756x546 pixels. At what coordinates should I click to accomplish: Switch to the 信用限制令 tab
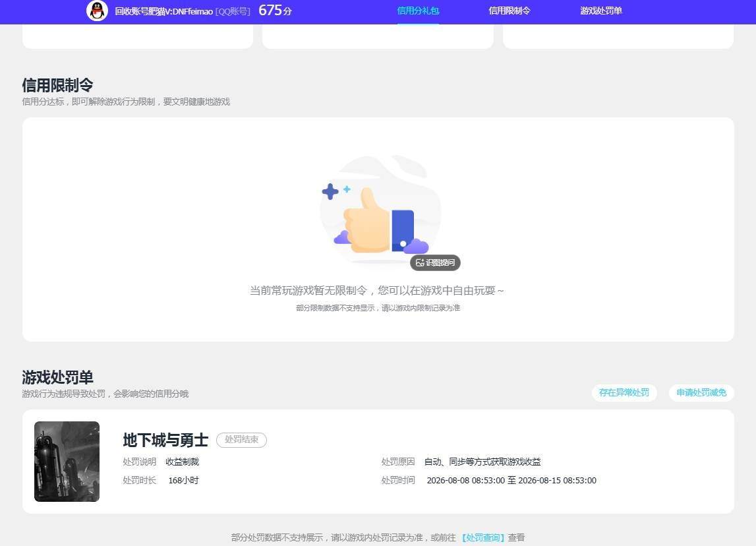[509, 11]
